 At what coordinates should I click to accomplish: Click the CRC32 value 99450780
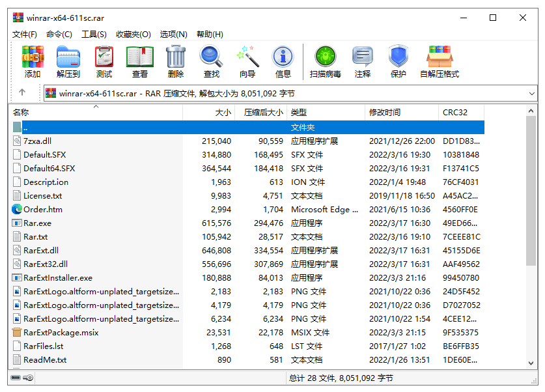tap(461, 277)
